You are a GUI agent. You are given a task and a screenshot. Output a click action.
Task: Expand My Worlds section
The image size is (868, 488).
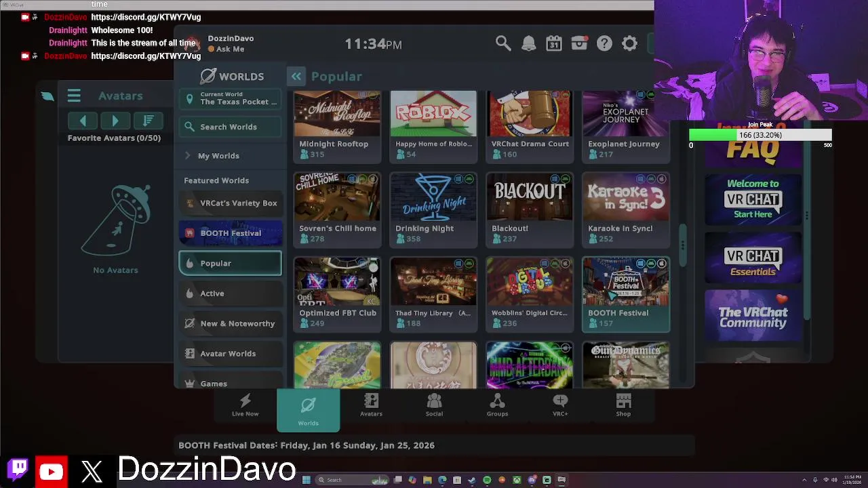pos(231,156)
